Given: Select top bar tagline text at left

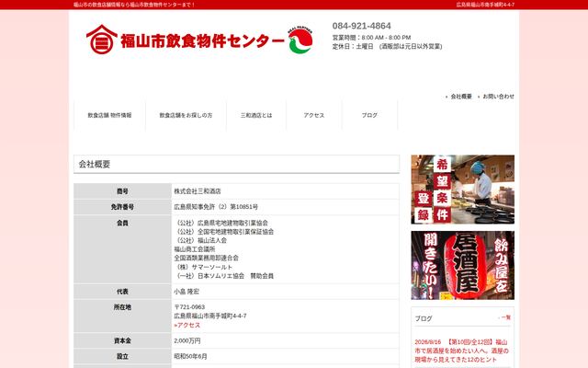Looking at the screenshot, I should (134, 5).
